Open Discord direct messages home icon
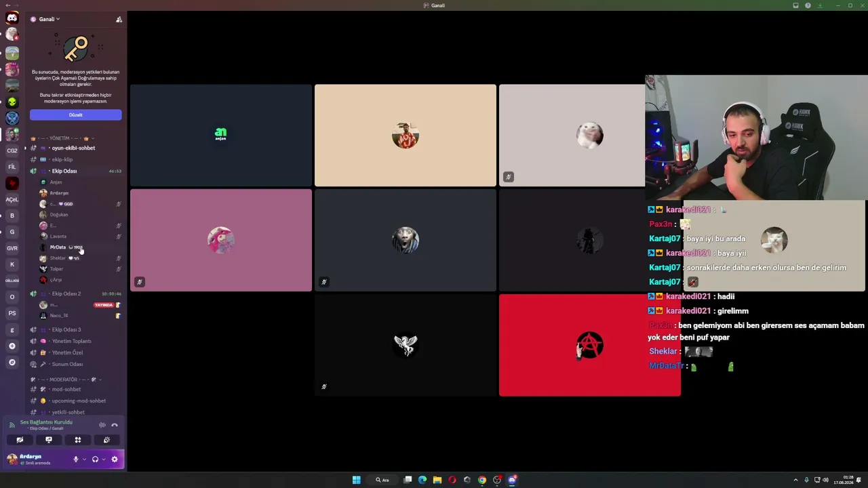The height and width of the screenshot is (488, 868). [12, 18]
